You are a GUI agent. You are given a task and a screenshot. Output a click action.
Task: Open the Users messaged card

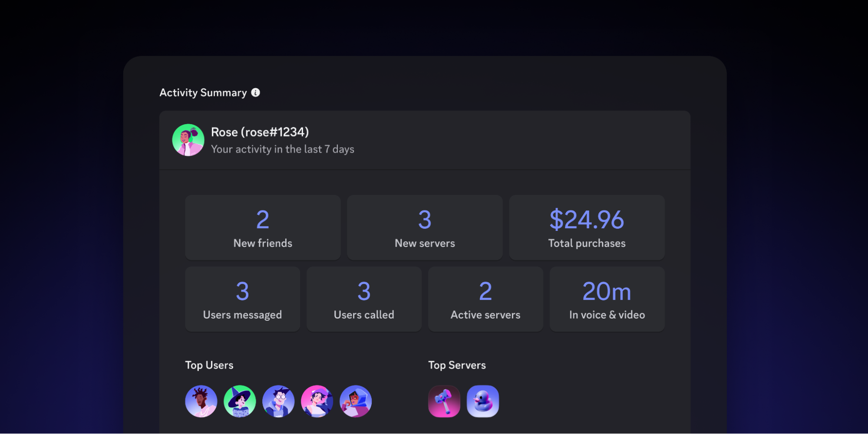[x=242, y=299]
